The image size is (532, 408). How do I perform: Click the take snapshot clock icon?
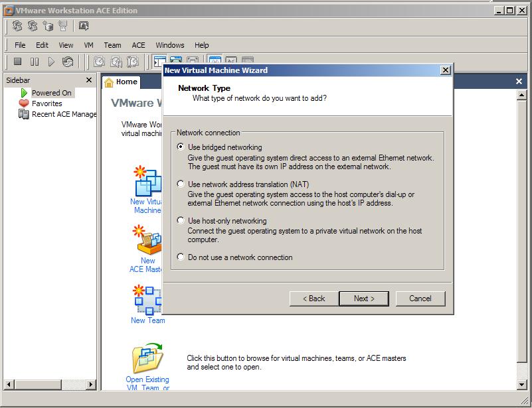[99, 62]
